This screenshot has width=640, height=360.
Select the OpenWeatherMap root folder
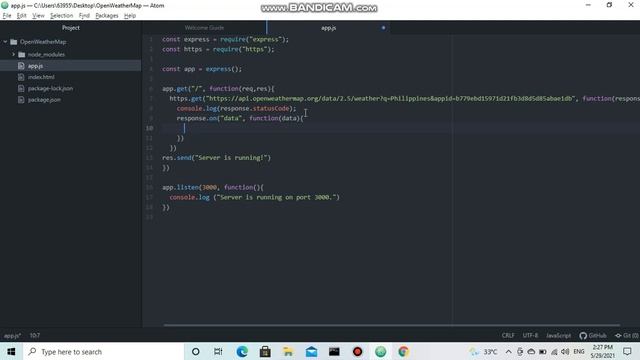(x=43, y=42)
